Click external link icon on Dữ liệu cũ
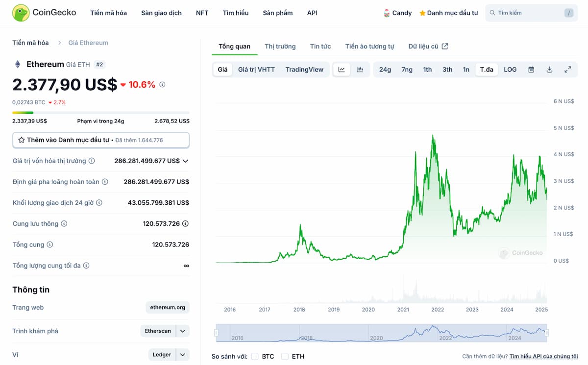Viewport: 588px width, 365px height. click(x=445, y=46)
